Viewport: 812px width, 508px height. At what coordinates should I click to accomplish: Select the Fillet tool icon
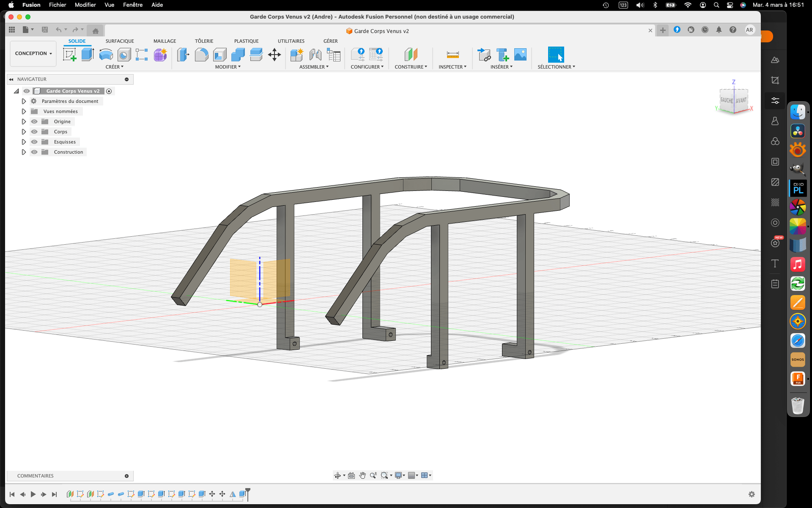pos(201,55)
